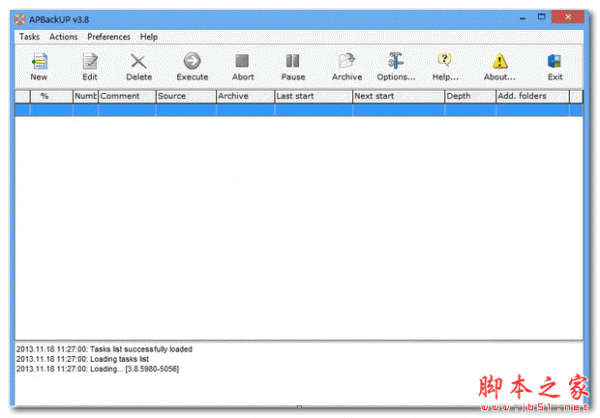Click log line 'Loading... [3.8.5980-5056]'
This screenshot has width=600, height=418.
coord(98,369)
